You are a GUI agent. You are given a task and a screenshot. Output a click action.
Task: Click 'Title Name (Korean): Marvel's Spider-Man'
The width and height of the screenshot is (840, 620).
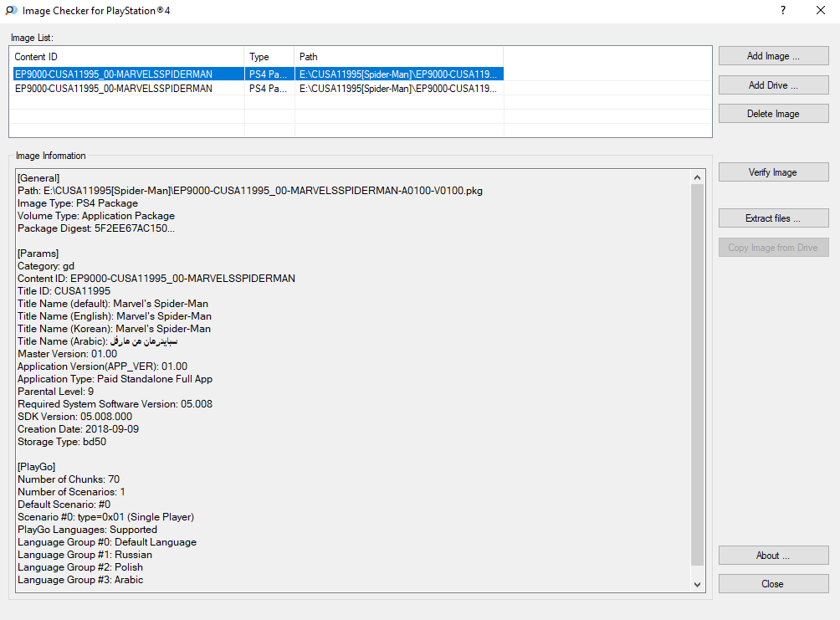[114, 329]
